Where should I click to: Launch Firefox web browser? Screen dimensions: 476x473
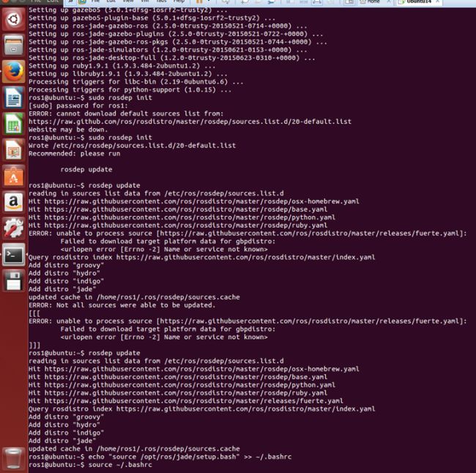pos(13,72)
